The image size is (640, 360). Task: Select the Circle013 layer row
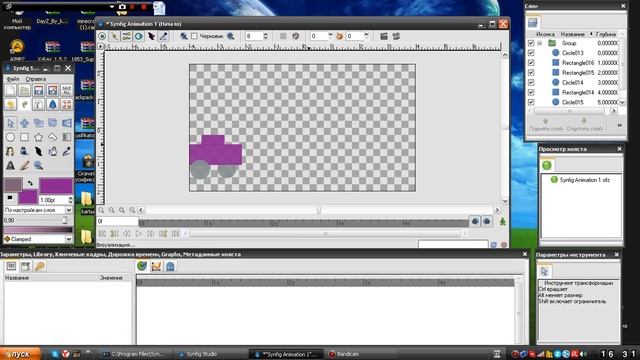(x=573, y=53)
